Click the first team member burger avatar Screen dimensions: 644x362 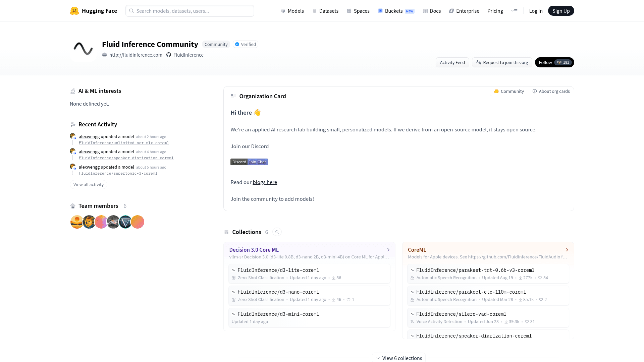point(77,222)
